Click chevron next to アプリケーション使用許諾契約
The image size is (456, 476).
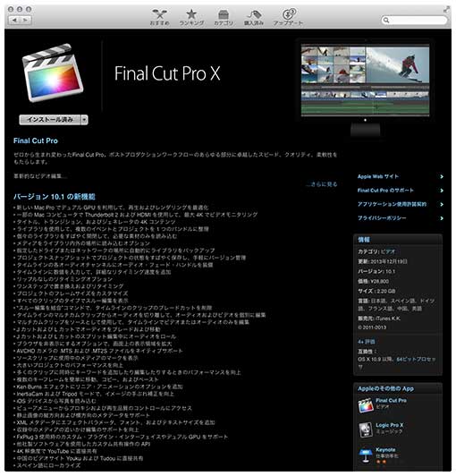tap(442, 204)
